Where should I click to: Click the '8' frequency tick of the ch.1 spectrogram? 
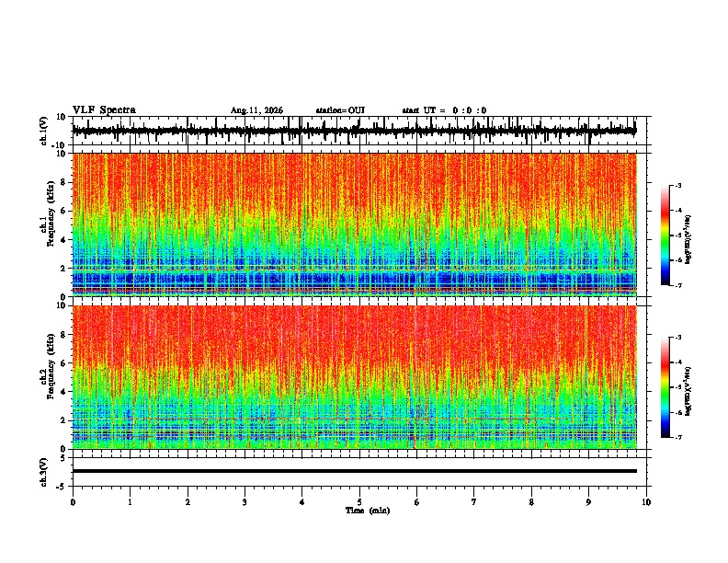click(x=64, y=182)
